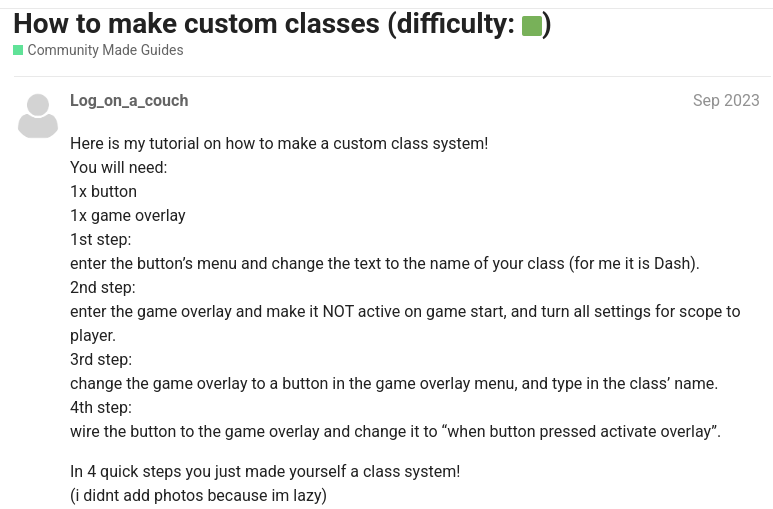Select the '1x game overlay' requirement line
Screen dimensions: 773x509
[128, 215]
